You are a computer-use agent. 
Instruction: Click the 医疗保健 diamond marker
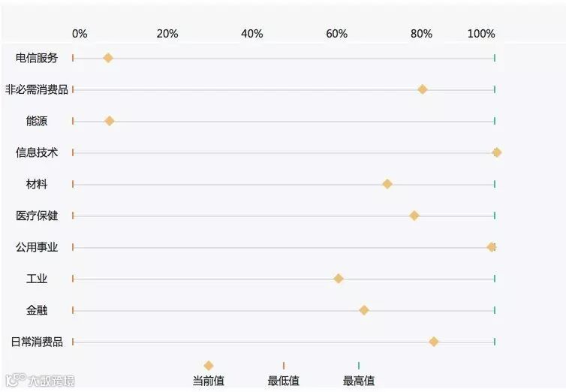pyautogui.click(x=414, y=216)
